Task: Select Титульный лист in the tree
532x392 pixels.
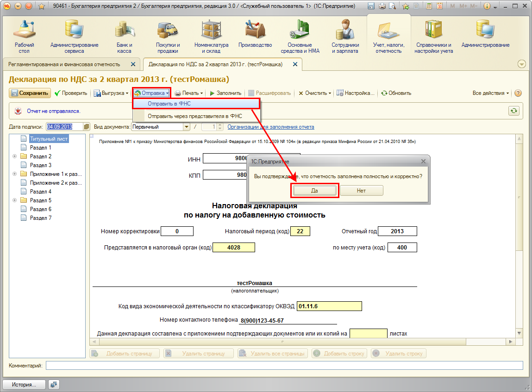Action: click(49, 139)
